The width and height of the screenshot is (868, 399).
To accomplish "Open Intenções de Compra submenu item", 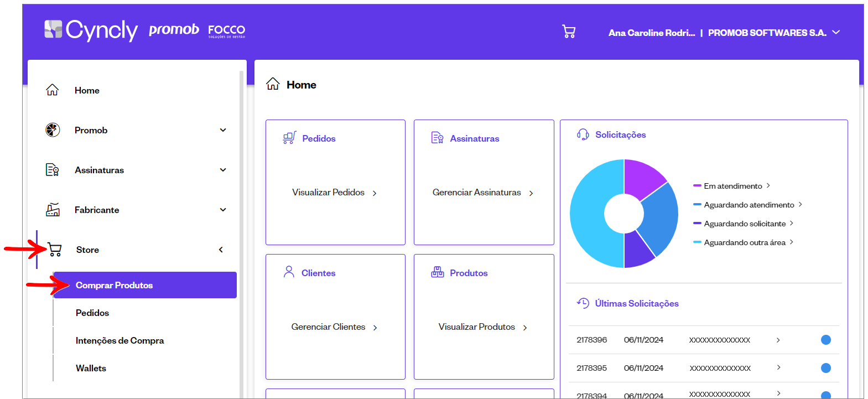I will [x=119, y=340].
